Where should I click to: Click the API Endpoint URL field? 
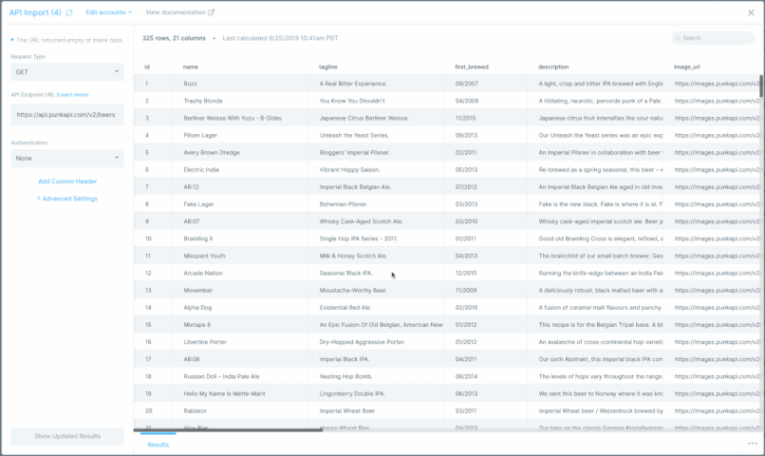coord(67,115)
